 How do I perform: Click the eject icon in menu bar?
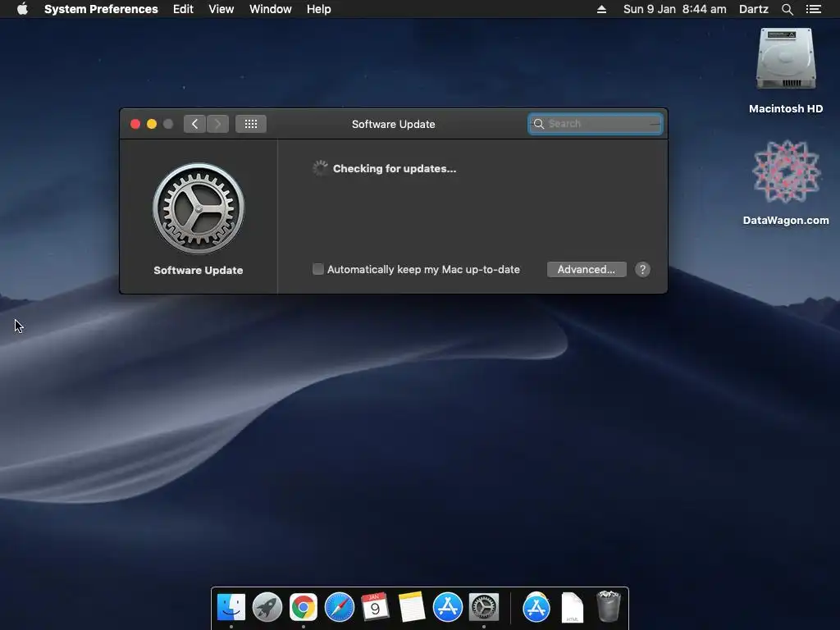pos(601,9)
